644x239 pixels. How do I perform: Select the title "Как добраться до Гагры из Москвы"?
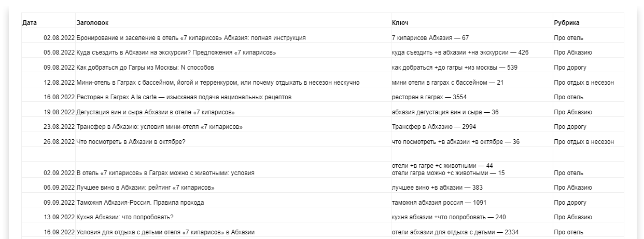point(145,68)
